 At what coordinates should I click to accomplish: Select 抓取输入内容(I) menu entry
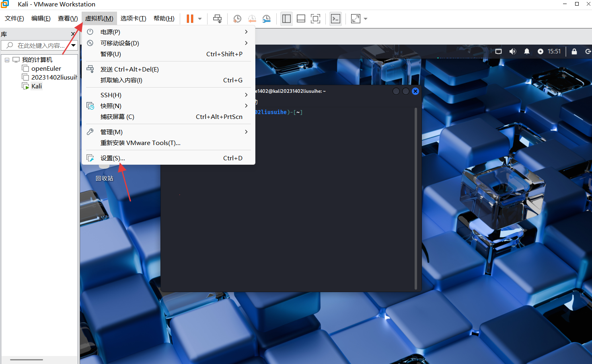point(169,80)
